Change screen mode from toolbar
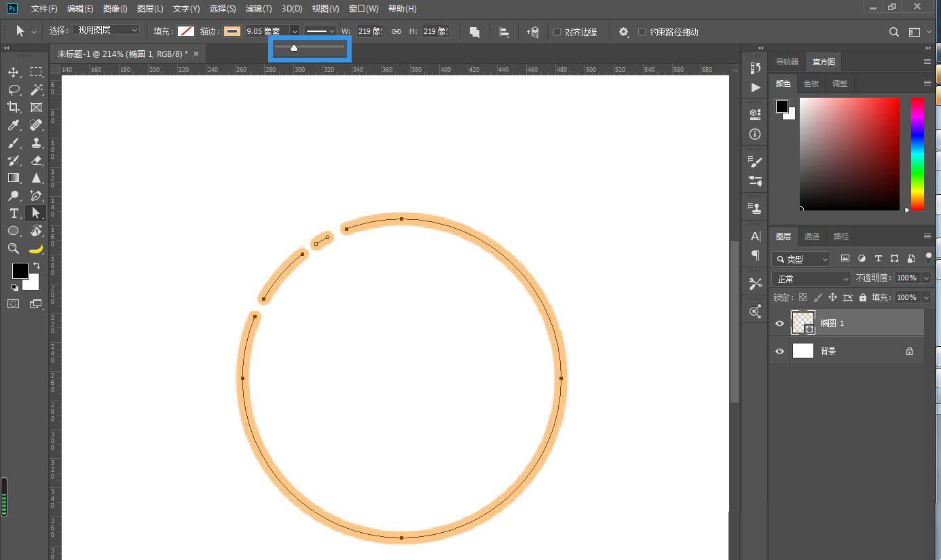The width and height of the screenshot is (941, 560). point(36,303)
